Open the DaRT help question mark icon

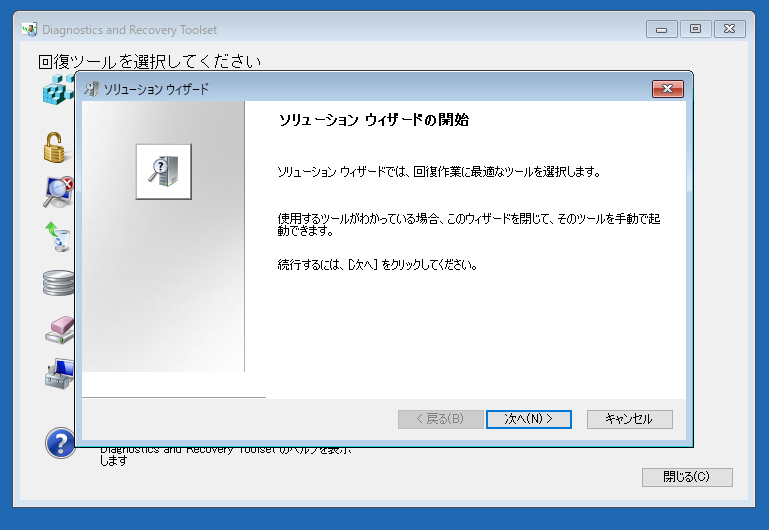60,443
